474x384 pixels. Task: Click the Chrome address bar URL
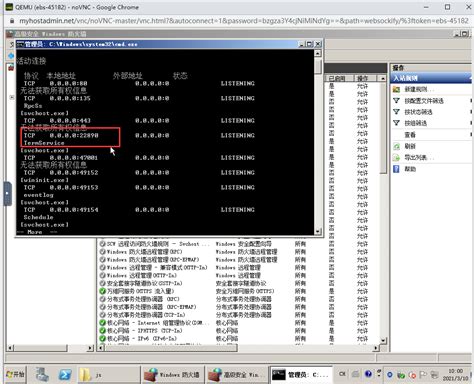pyautogui.click(x=244, y=21)
